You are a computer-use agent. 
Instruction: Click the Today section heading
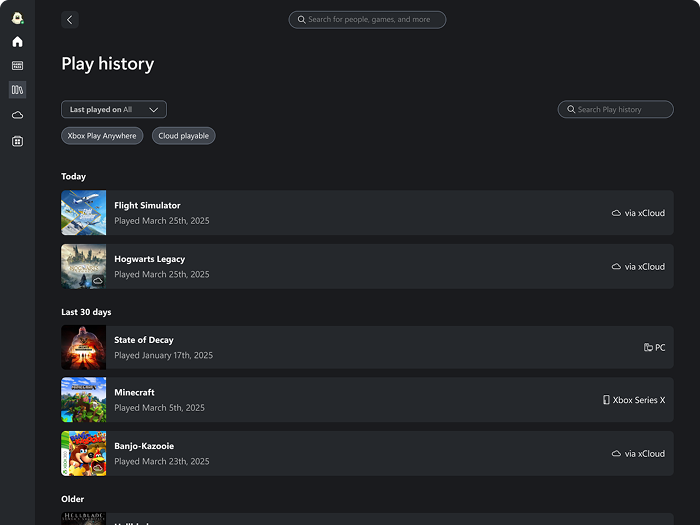pos(74,176)
